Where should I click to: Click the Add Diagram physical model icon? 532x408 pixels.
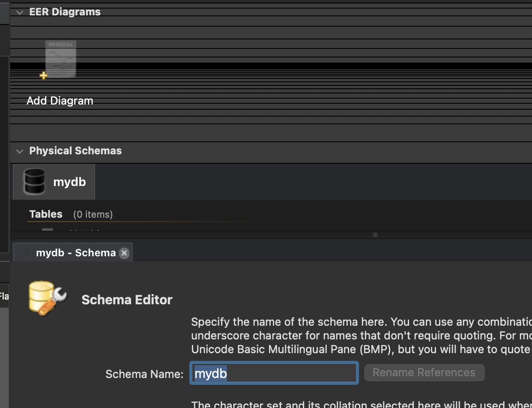click(x=61, y=59)
